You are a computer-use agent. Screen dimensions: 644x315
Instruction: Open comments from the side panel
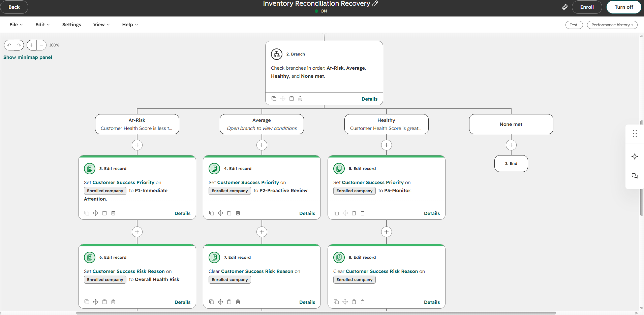click(635, 176)
